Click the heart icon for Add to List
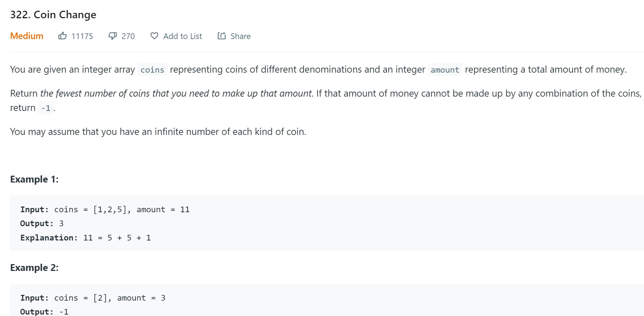Image resolution: width=644 pixels, height=316 pixels. (154, 36)
